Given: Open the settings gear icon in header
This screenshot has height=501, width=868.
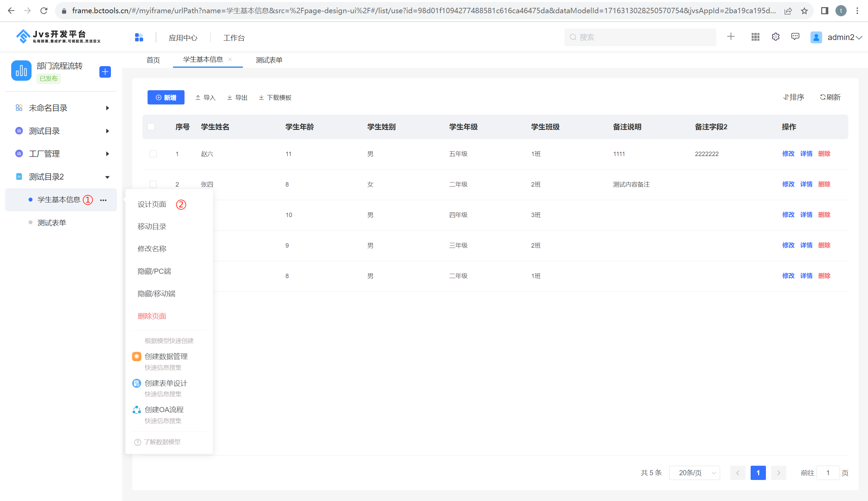Looking at the screenshot, I should pos(775,37).
